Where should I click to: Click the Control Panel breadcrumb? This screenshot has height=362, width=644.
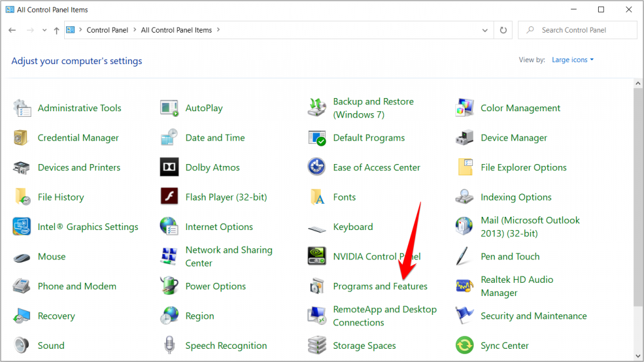[107, 30]
